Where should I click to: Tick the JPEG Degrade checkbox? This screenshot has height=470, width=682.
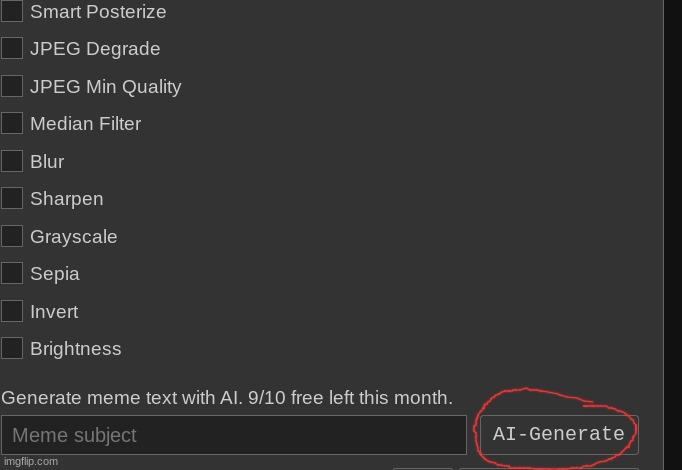coord(12,48)
